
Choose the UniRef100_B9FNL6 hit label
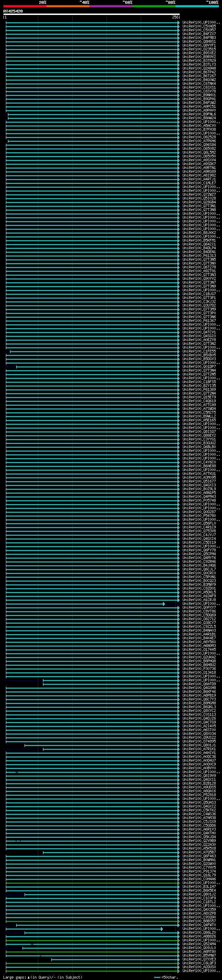199,114
